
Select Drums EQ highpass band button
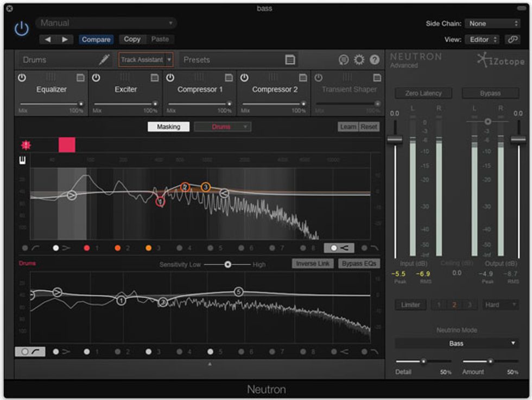[x=30, y=352]
